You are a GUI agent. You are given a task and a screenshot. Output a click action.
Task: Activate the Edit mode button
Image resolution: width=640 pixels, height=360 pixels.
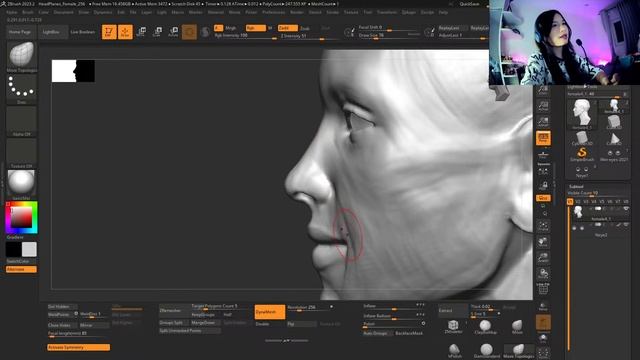pos(109,32)
